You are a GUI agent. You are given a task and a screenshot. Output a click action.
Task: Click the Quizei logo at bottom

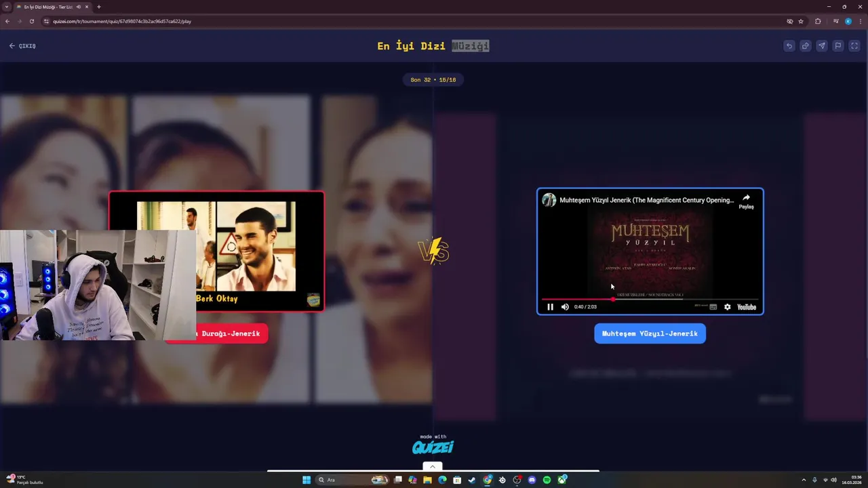[433, 447]
